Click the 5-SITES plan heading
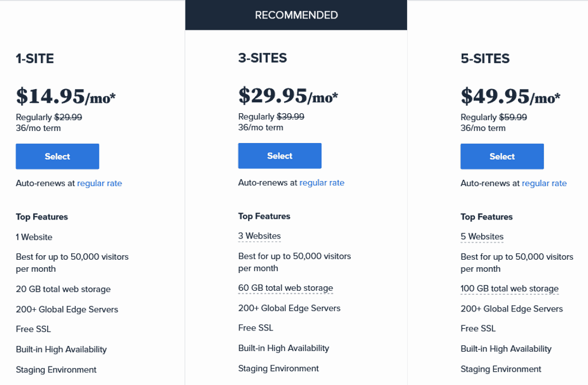 pos(485,59)
